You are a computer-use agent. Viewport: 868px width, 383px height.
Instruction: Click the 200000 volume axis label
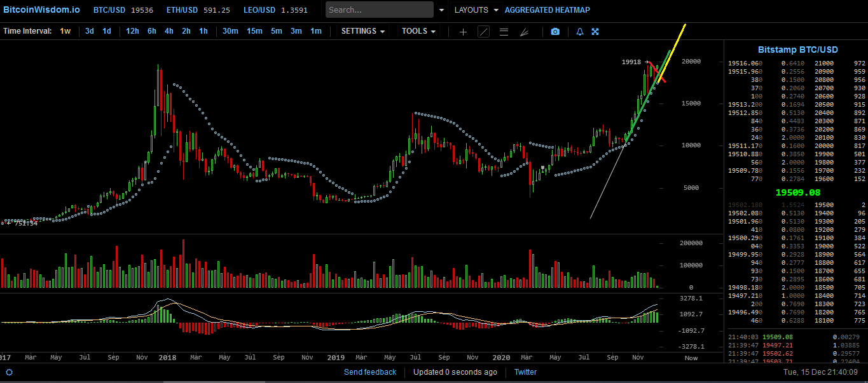[691, 243]
